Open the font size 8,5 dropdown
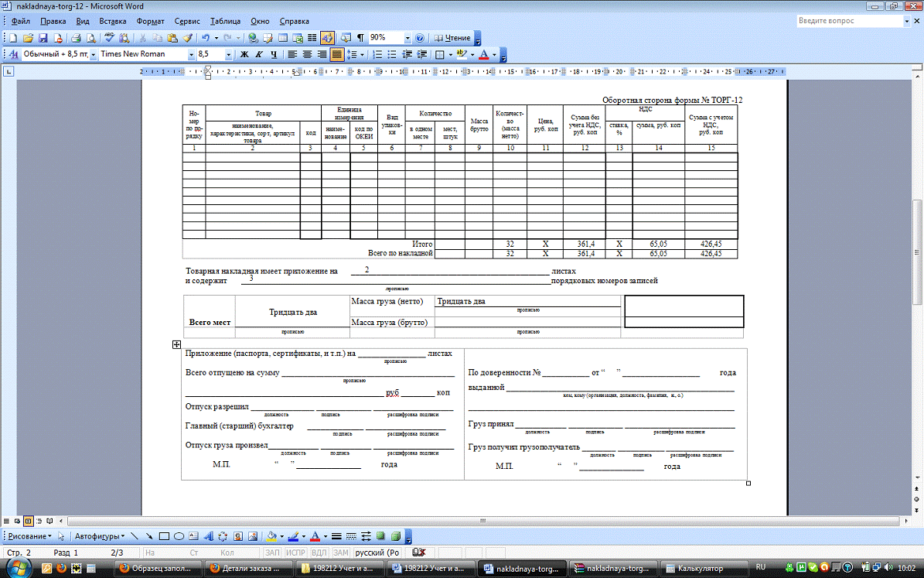924x578 pixels. point(229,55)
